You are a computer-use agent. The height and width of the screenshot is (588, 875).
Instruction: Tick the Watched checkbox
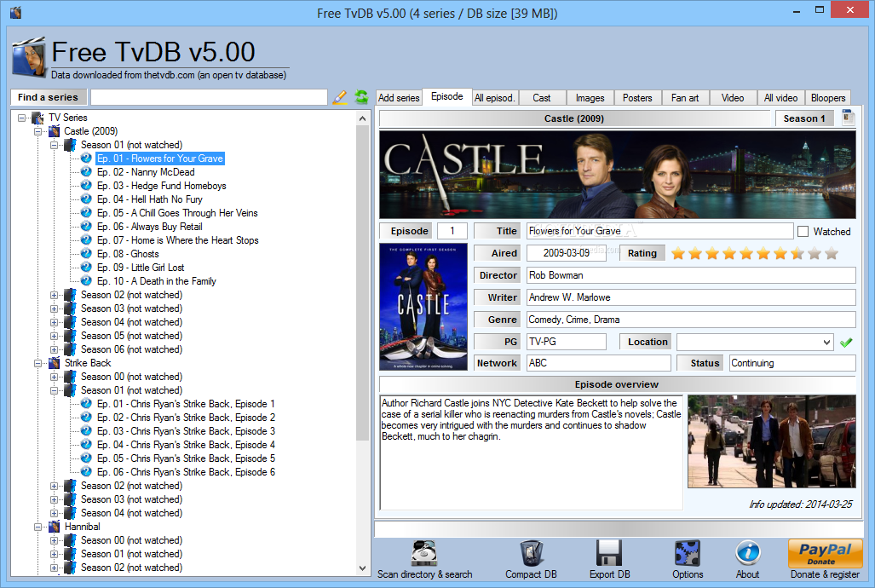coord(803,231)
